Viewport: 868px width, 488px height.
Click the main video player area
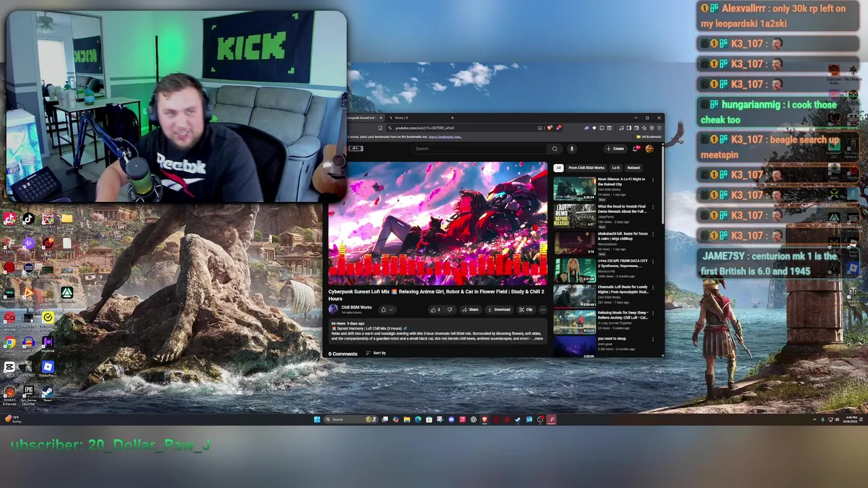tap(438, 224)
